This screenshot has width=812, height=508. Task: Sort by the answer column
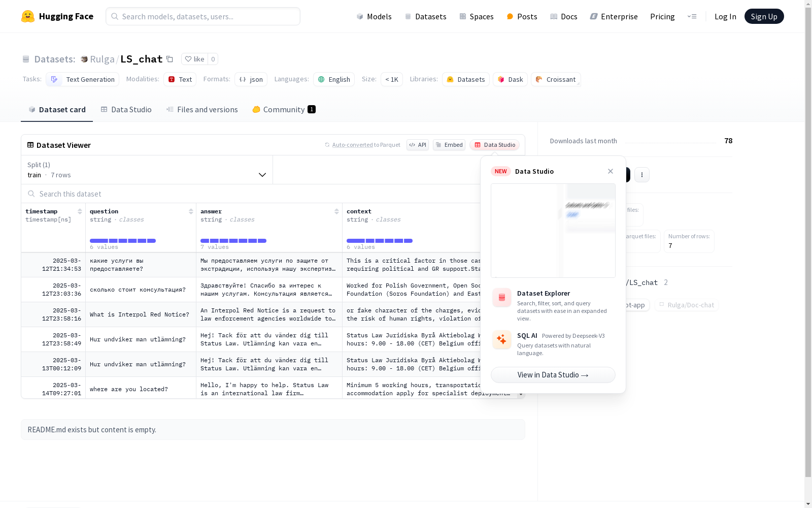[x=336, y=211]
